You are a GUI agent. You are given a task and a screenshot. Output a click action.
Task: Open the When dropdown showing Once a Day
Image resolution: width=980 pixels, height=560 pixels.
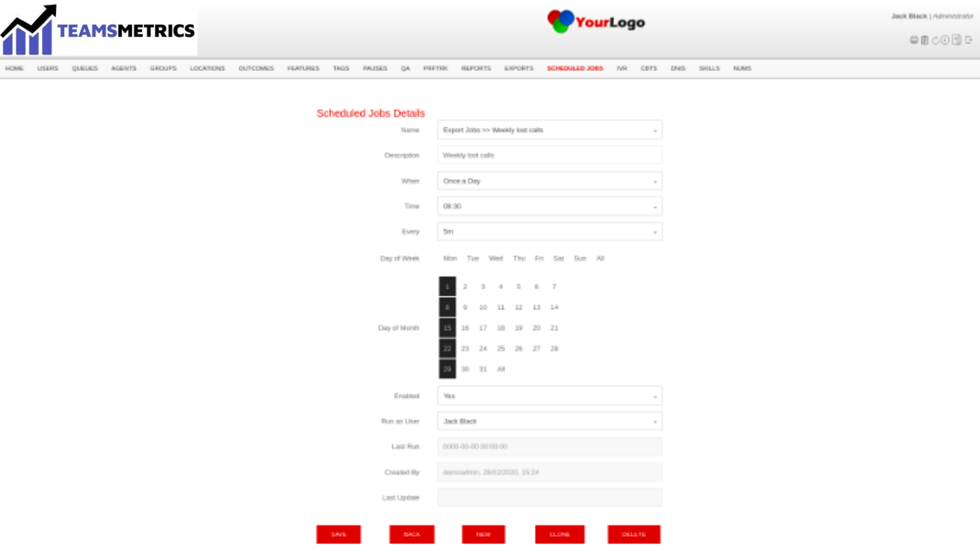pyautogui.click(x=549, y=181)
